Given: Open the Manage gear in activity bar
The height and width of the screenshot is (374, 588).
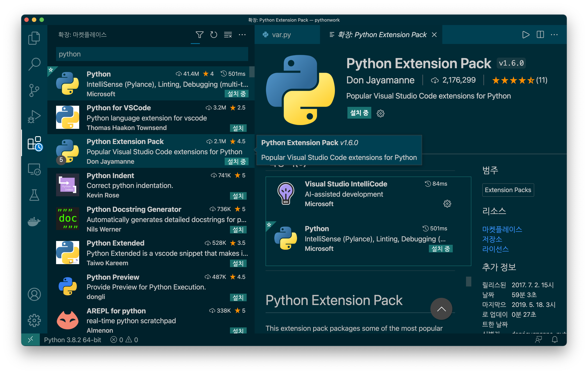Looking at the screenshot, I should tap(34, 320).
